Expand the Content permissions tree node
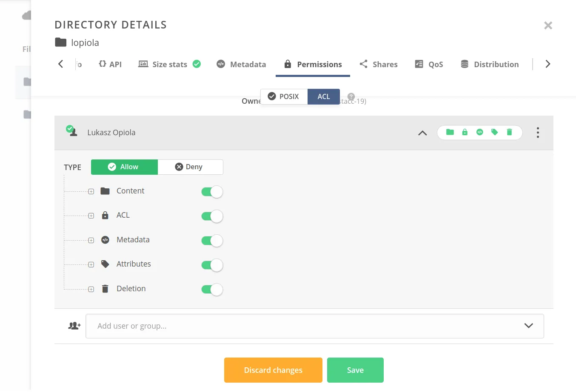This screenshot has width=576, height=392. pyautogui.click(x=91, y=191)
